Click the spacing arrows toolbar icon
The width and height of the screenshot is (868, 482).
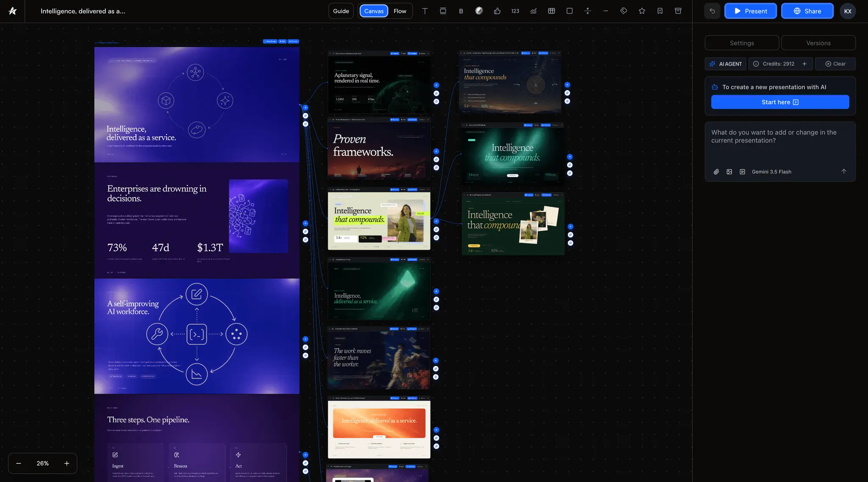(587, 11)
